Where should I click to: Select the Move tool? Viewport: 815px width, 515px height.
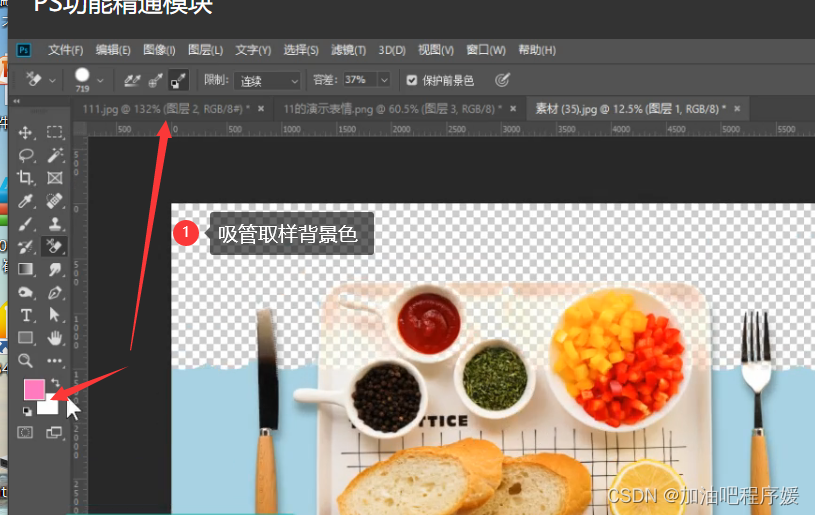(25, 133)
